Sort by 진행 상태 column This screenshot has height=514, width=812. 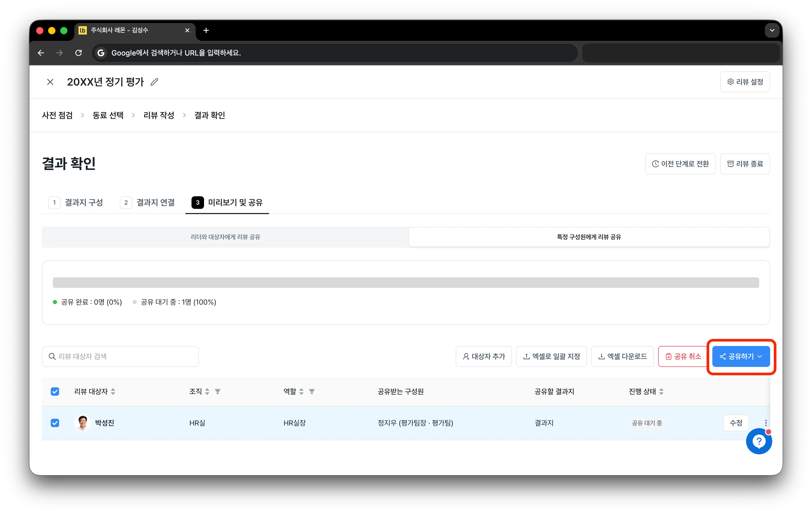(661, 392)
